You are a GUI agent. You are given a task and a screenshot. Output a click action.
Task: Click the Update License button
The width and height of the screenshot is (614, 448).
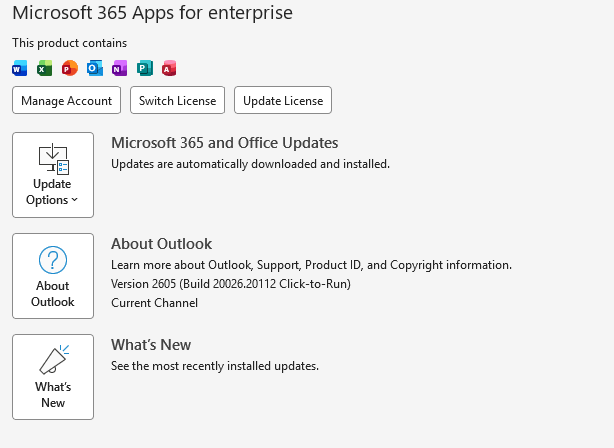coord(283,100)
